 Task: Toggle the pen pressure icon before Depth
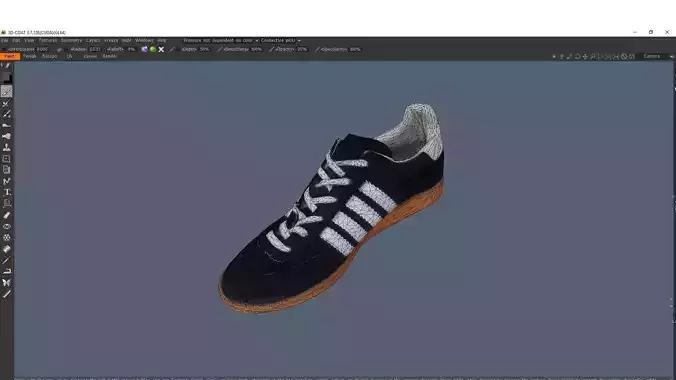click(172, 49)
